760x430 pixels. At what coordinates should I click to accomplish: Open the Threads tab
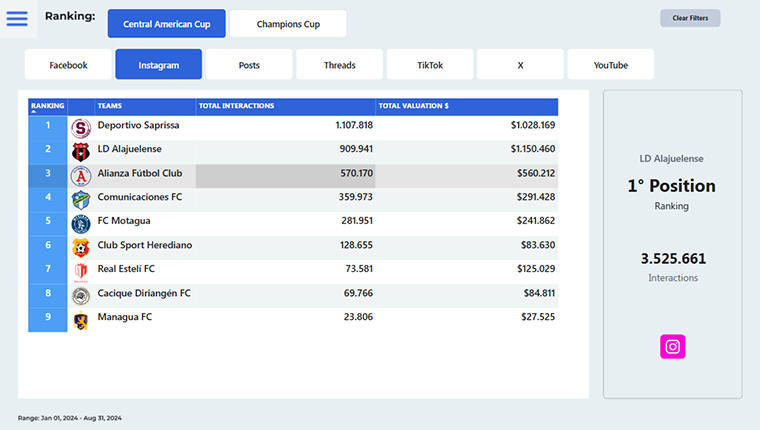[x=339, y=64]
